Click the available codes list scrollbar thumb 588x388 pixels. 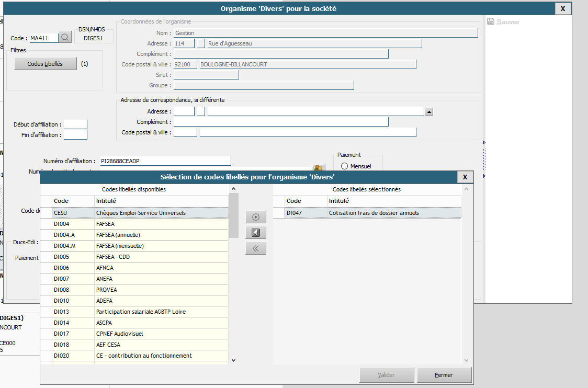point(234,215)
